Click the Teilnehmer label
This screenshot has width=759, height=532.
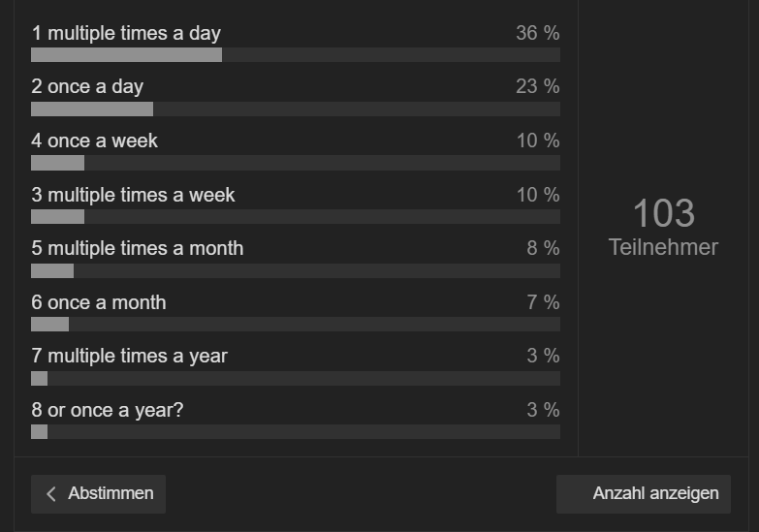[663, 247]
